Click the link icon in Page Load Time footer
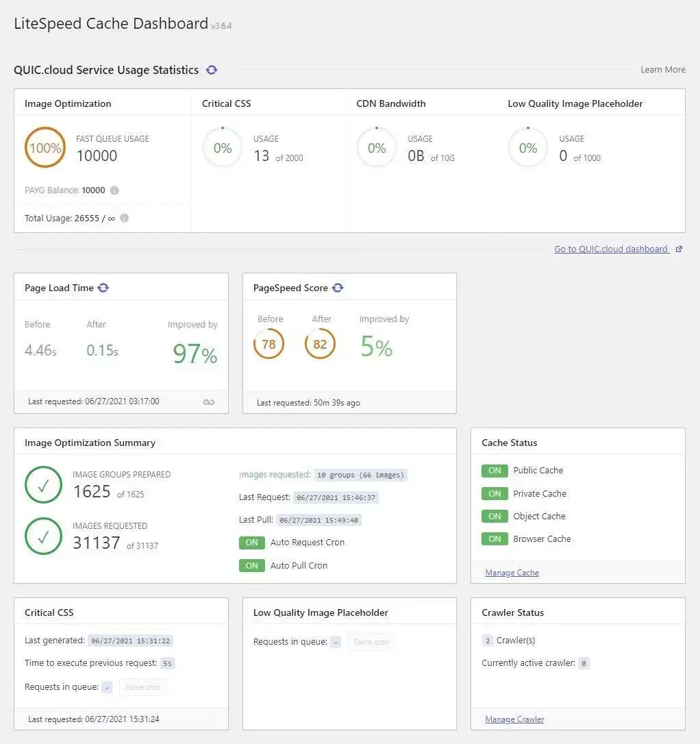The image size is (700, 744). (x=209, y=402)
